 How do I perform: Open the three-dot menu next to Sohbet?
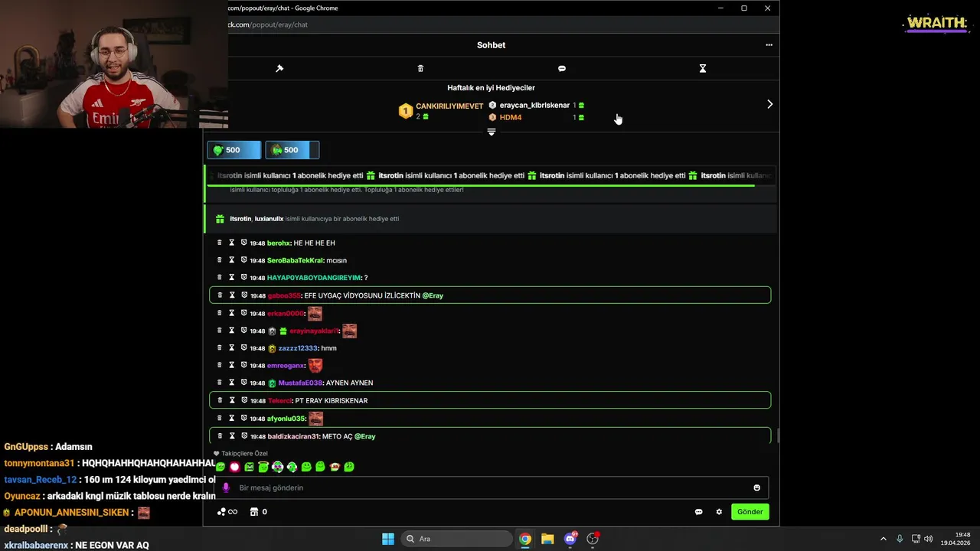pyautogui.click(x=769, y=44)
